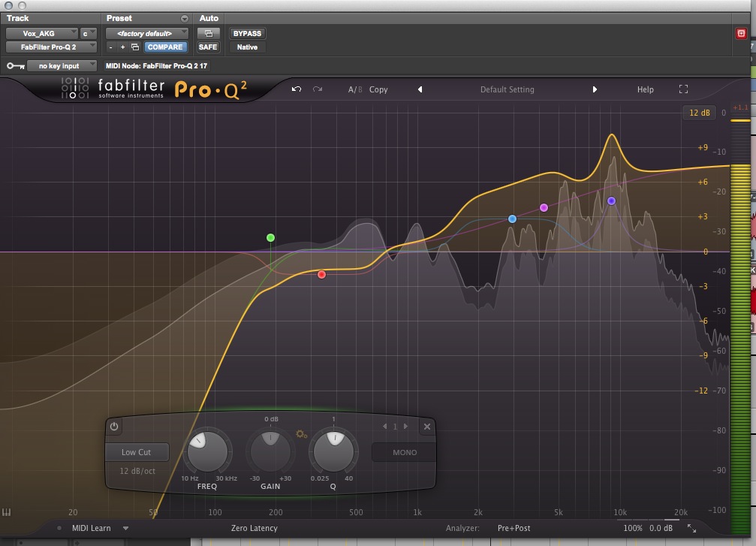
Task: Click the resize interface icon at bottom right
Action: tap(691, 528)
